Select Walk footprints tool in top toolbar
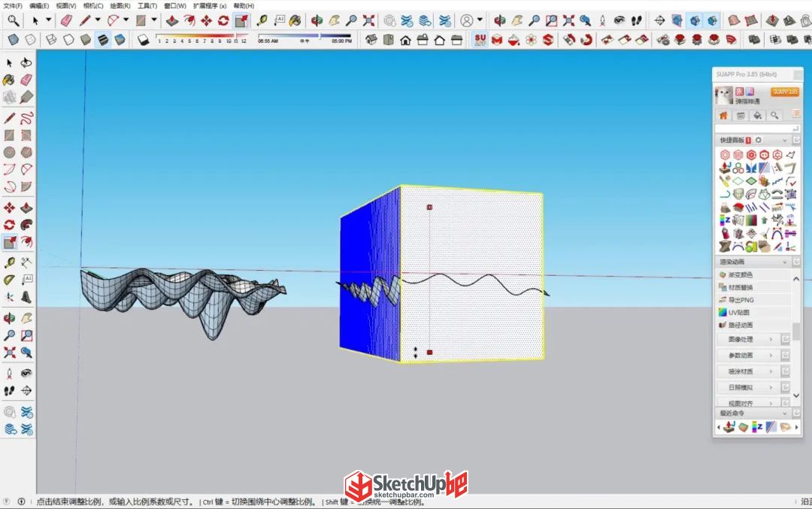 (x=637, y=21)
